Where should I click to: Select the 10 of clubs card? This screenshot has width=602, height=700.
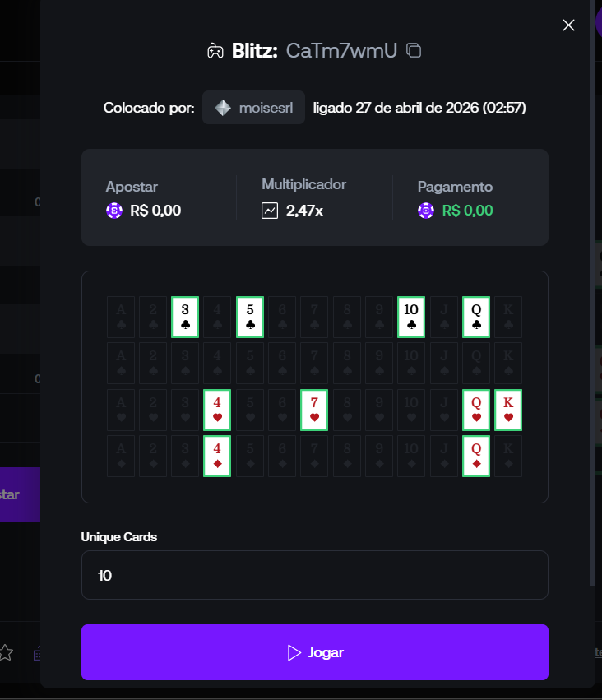click(x=411, y=317)
